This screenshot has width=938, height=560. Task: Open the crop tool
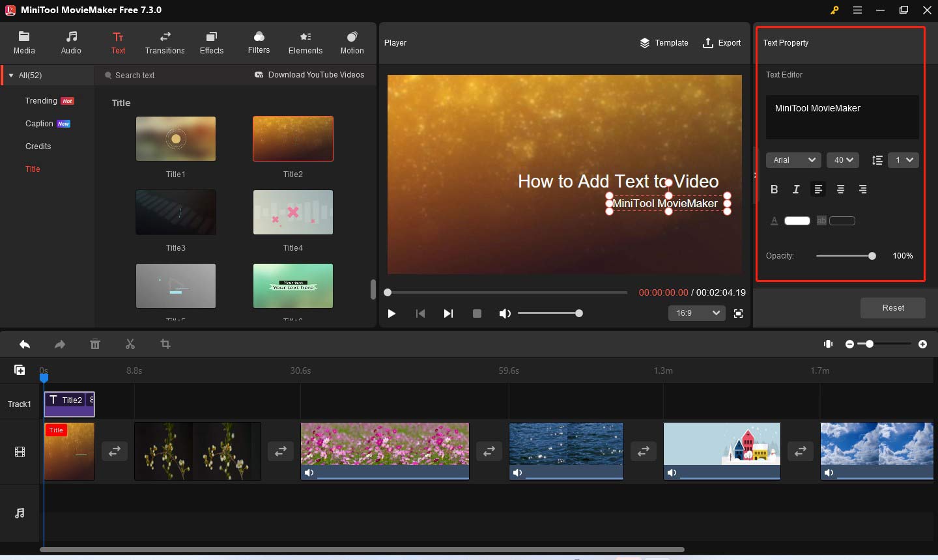pyautogui.click(x=165, y=344)
